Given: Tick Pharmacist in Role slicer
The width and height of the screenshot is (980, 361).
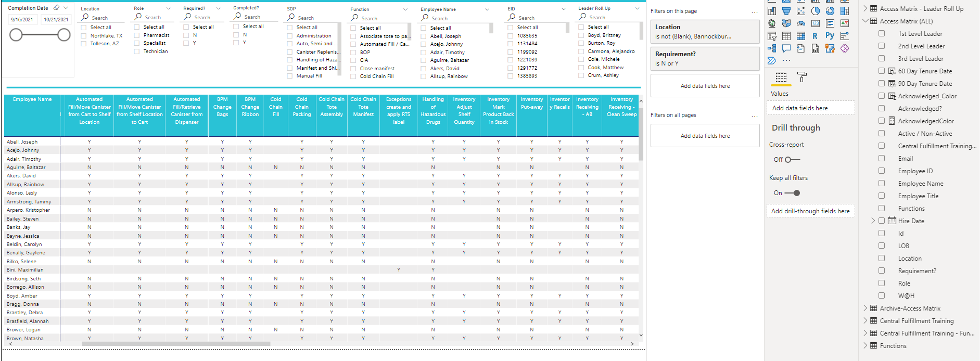Looking at the screenshot, I should (137, 35).
